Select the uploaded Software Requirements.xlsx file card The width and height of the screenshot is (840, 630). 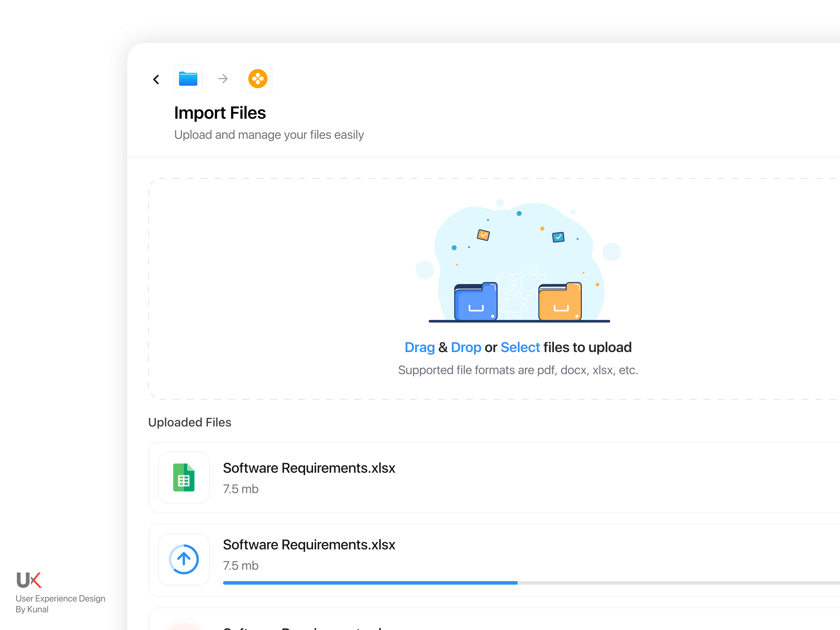point(418,478)
